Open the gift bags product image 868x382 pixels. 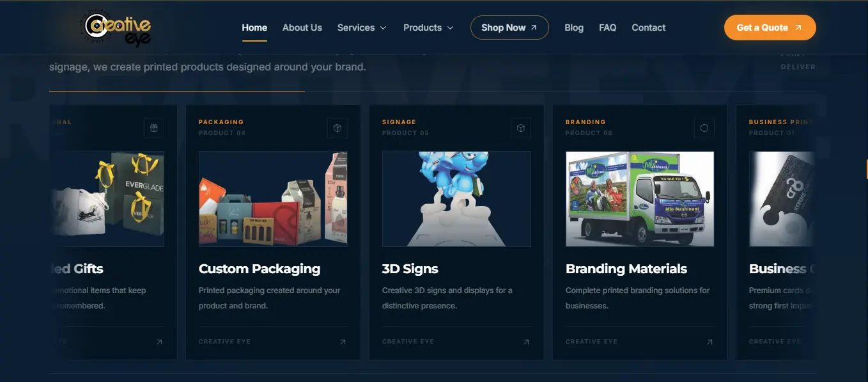point(107,199)
